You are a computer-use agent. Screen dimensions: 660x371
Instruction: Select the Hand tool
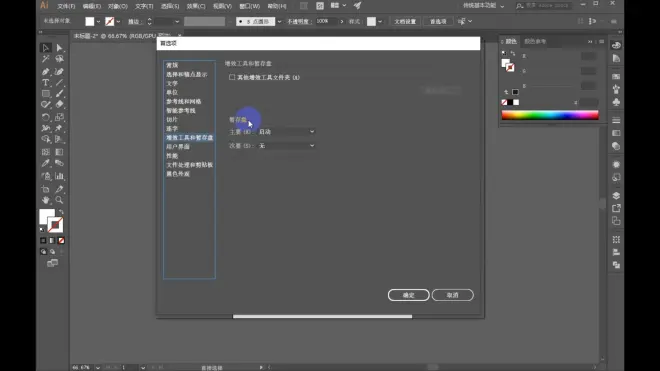point(45,200)
